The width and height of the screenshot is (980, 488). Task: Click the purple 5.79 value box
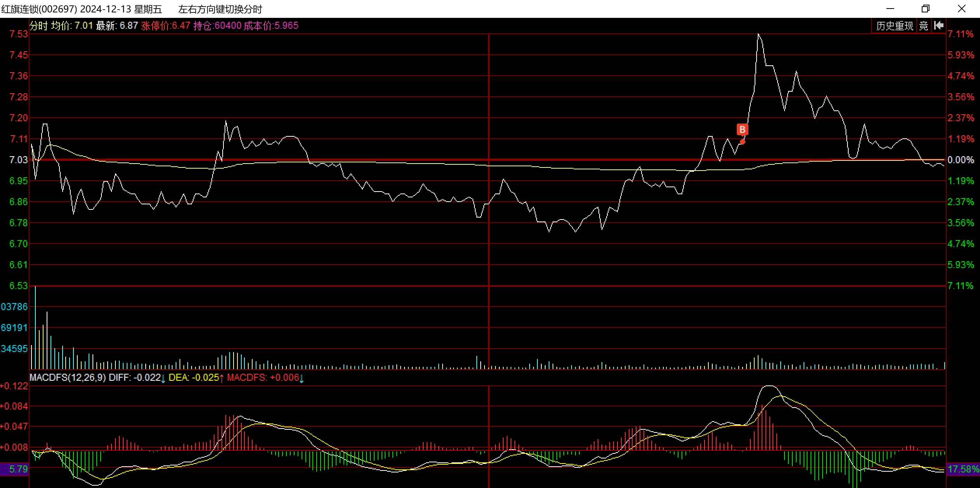pos(14,469)
